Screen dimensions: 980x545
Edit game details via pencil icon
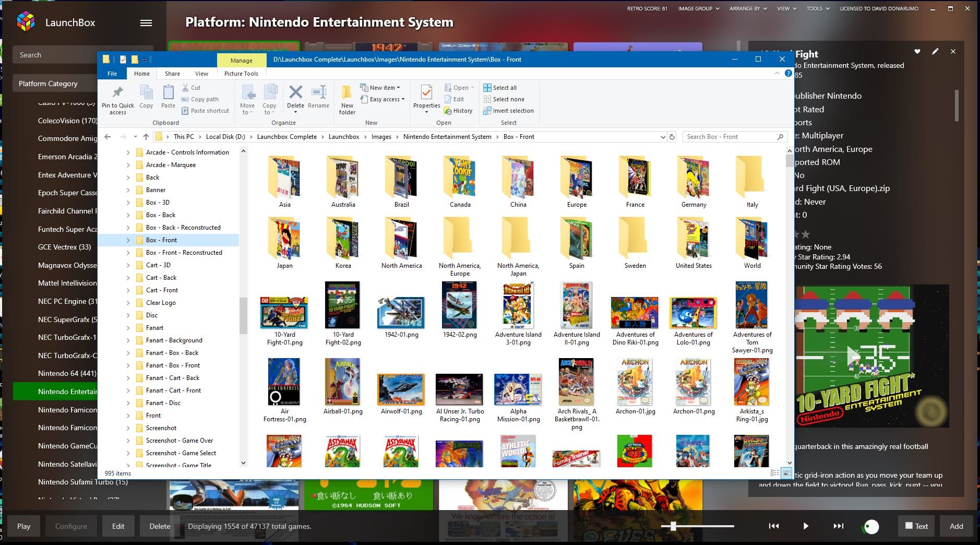(935, 51)
